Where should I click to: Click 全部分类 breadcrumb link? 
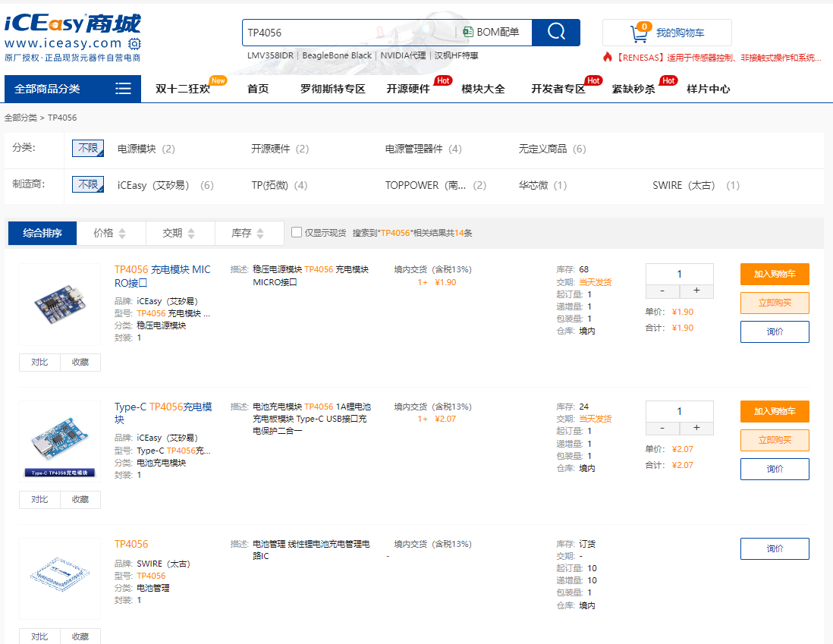coord(20,118)
